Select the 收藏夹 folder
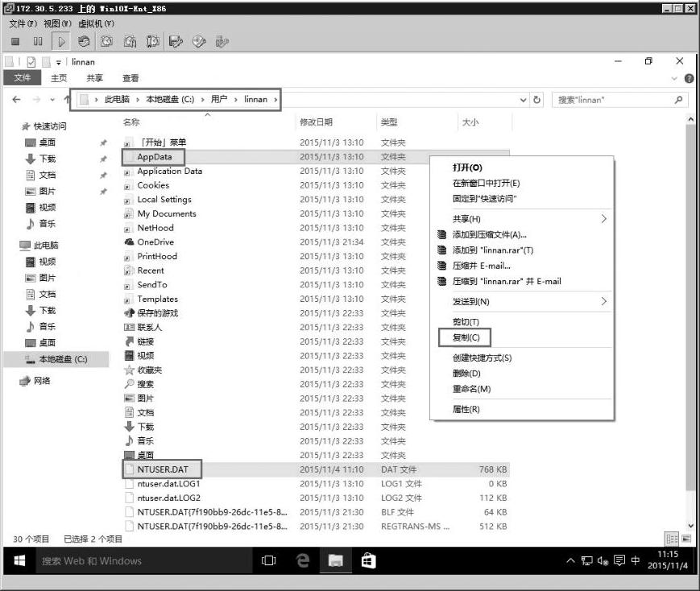 (150, 370)
